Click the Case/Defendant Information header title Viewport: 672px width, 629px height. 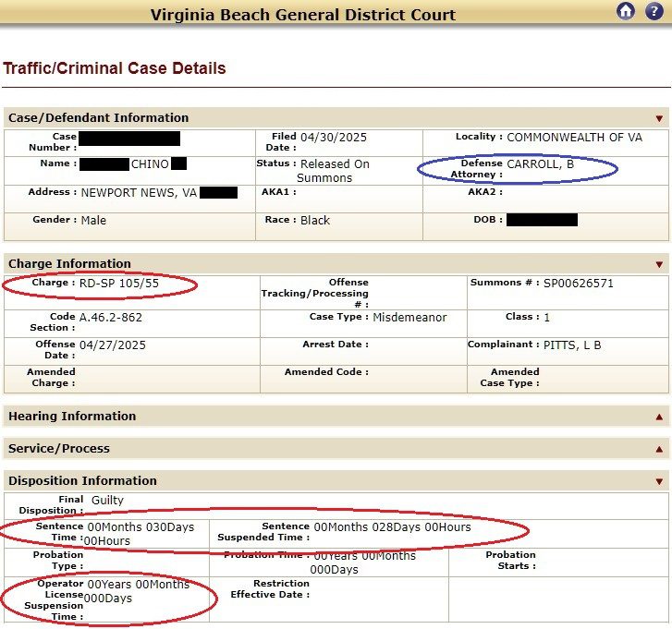(x=98, y=117)
